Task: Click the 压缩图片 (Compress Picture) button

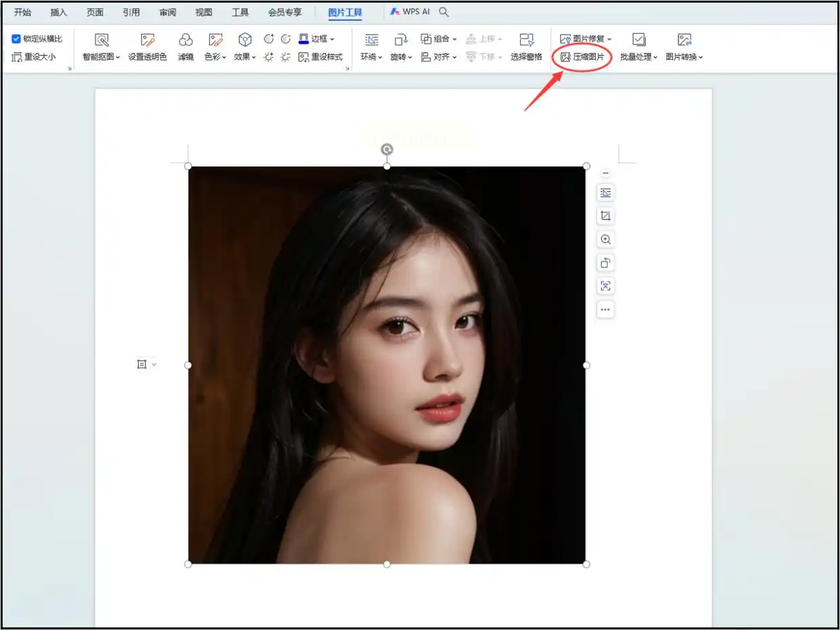Action: [582, 58]
